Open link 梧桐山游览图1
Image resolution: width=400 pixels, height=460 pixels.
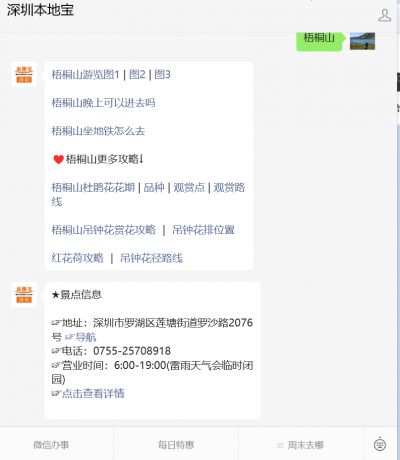pos(85,74)
